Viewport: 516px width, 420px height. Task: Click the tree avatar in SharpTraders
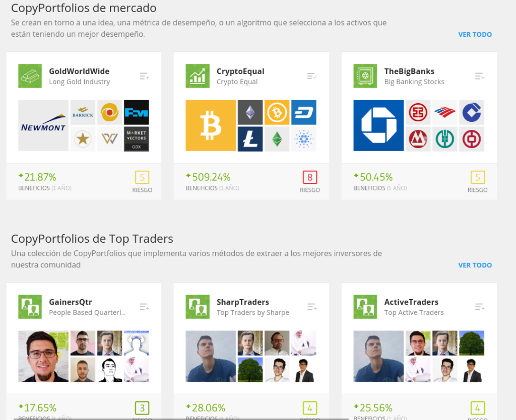tap(250, 370)
